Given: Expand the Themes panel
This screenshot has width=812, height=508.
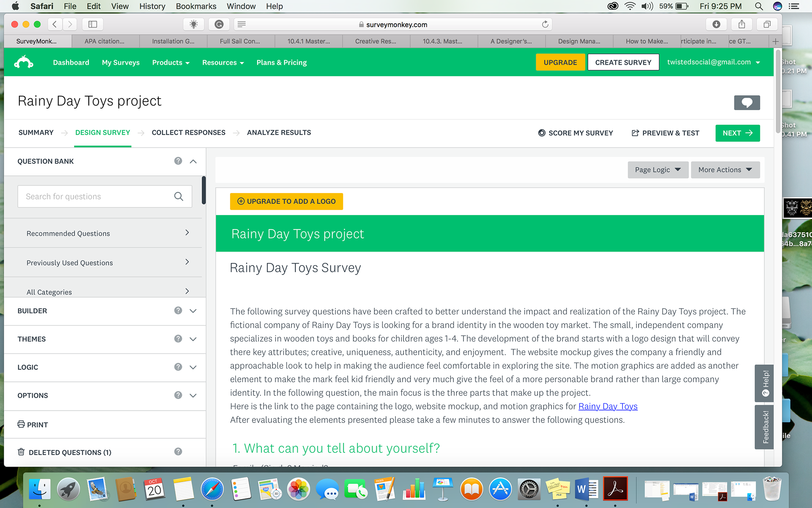Looking at the screenshot, I should pos(193,339).
